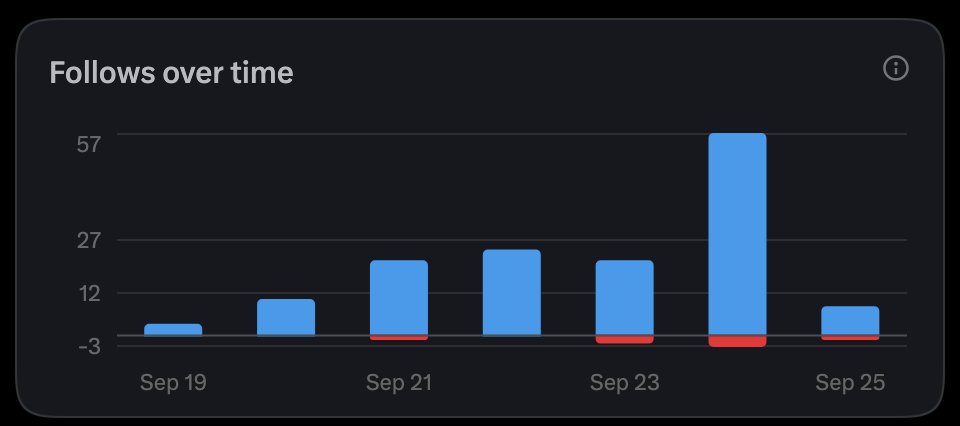Click the '27' y-axis value
The width and height of the screenshot is (960, 426).
(x=88, y=241)
